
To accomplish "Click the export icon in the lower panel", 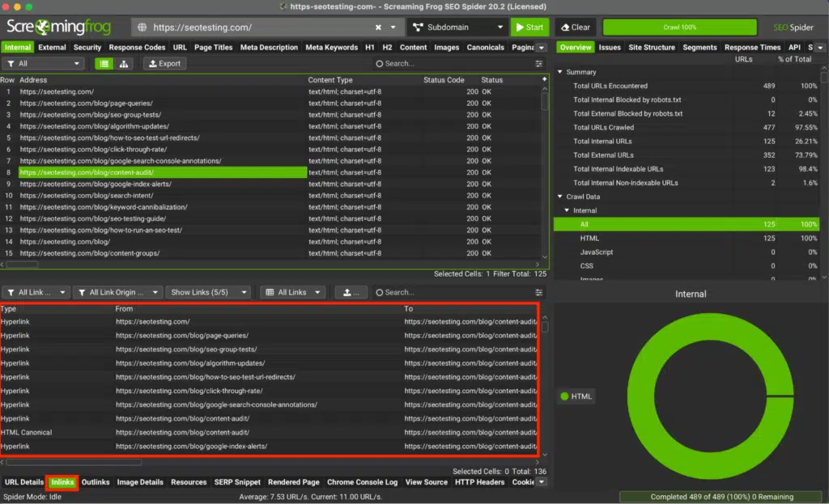I will pyautogui.click(x=351, y=292).
